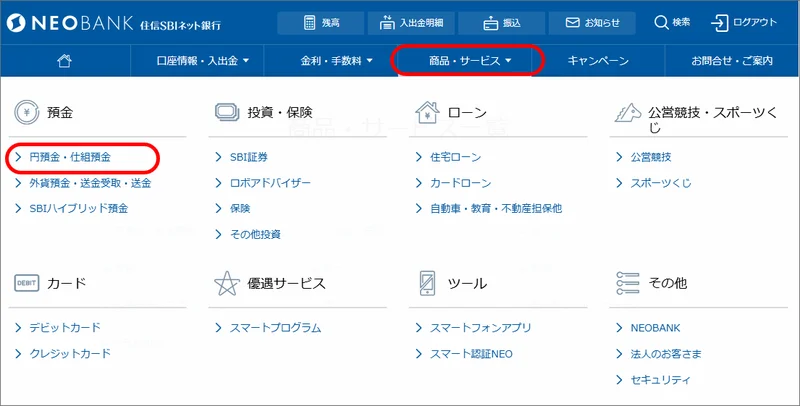This screenshot has width=800, height=406.
Task: Open 保険 link
Action: click(x=240, y=209)
